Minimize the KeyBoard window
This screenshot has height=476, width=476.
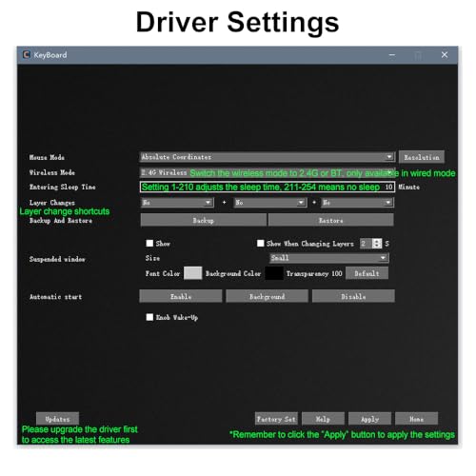(392, 54)
